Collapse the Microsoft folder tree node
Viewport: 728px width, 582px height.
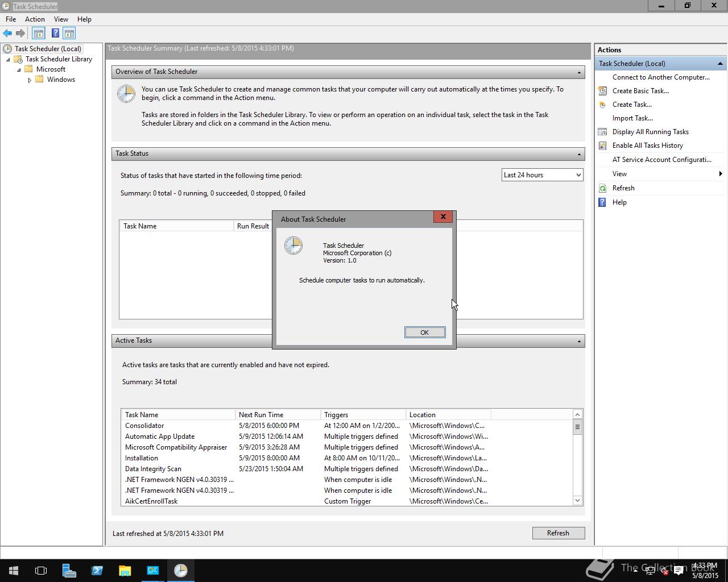19,70
